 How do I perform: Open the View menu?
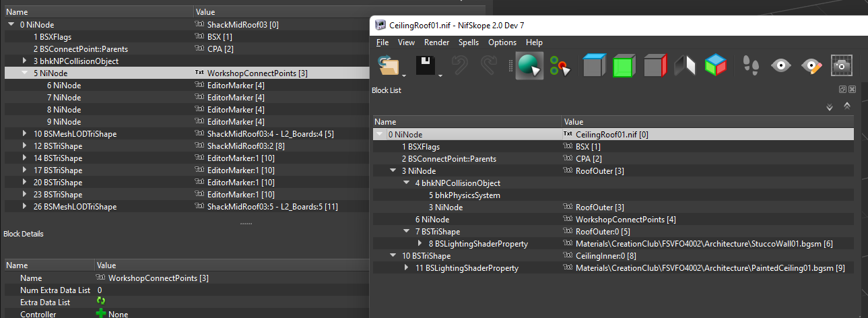click(407, 42)
